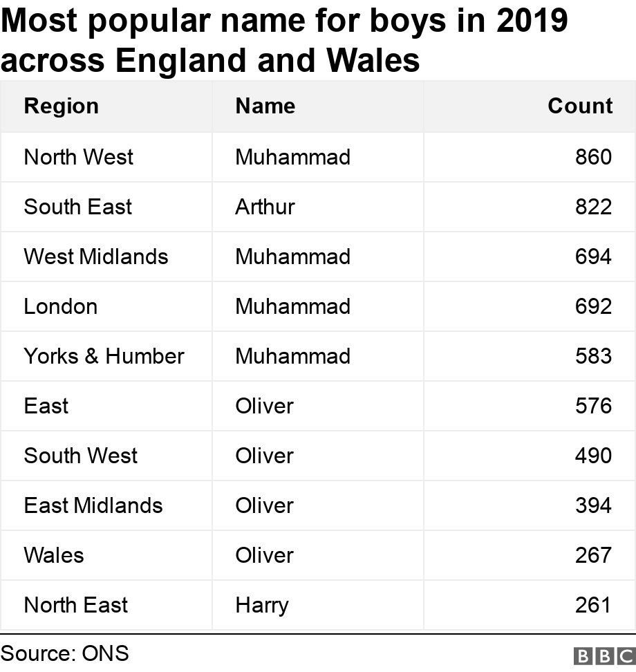Click the Name column header

(x=265, y=106)
